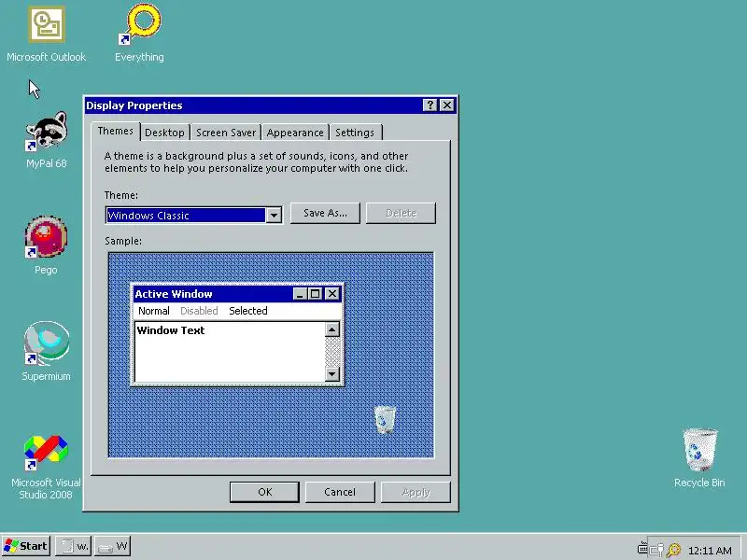Click the help question mark in Display Properties

[x=430, y=105]
